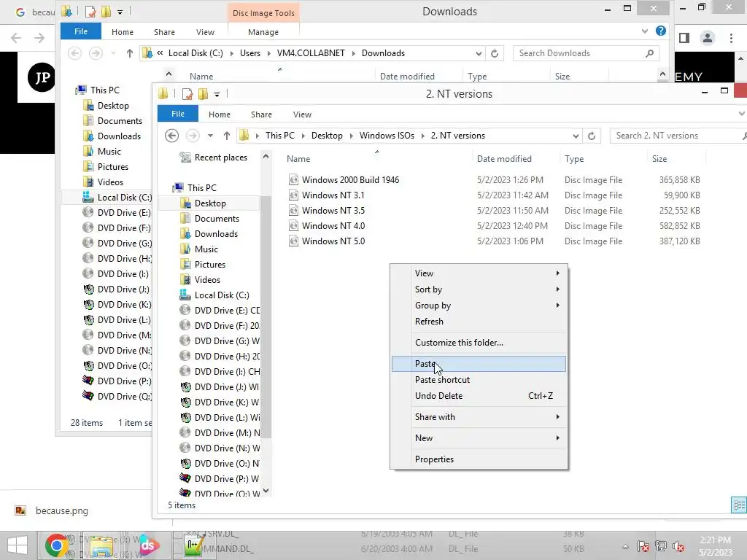747x560 pixels.
Task: Click Undo Delete in context menu
Action: coord(479,396)
